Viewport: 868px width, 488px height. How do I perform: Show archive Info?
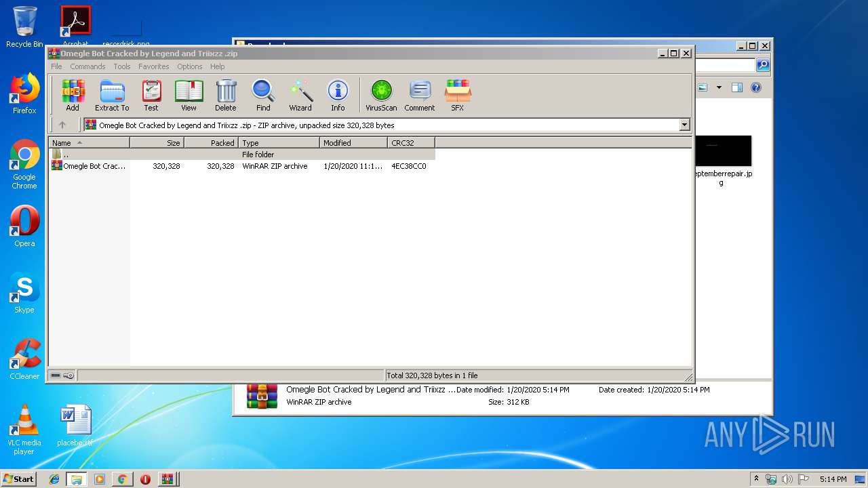pyautogui.click(x=338, y=96)
